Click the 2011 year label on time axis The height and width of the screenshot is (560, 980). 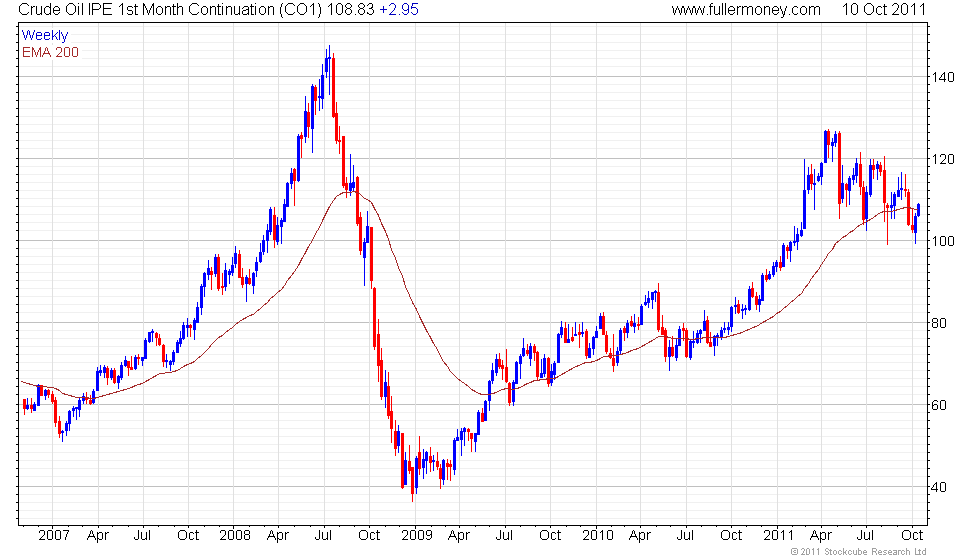click(779, 535)
